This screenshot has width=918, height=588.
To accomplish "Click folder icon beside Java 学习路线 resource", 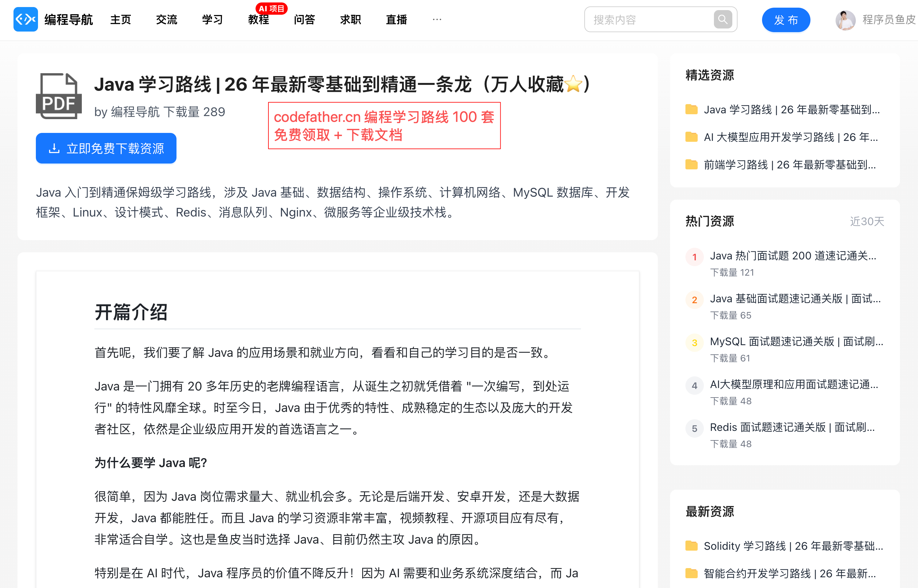I will click(x=691, y=110).
